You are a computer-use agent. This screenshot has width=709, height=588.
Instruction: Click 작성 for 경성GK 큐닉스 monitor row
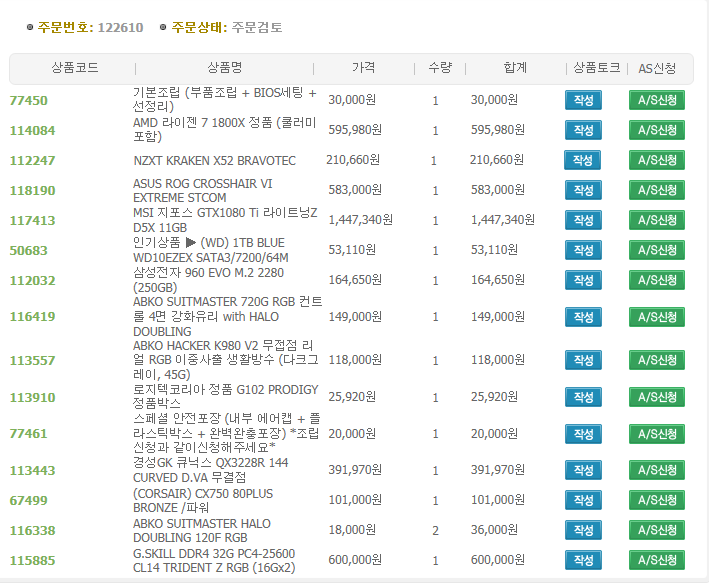(583, 470)
